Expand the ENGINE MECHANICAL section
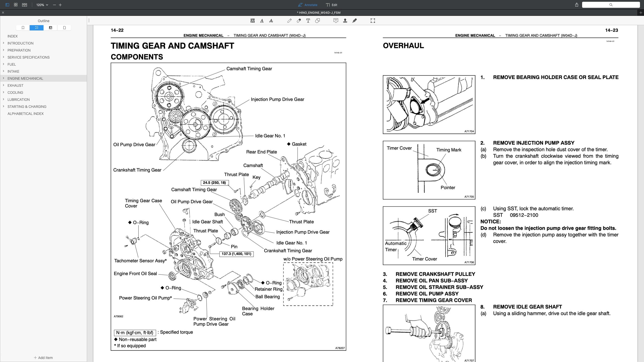644x362 pixels. [x=4, y=78]
